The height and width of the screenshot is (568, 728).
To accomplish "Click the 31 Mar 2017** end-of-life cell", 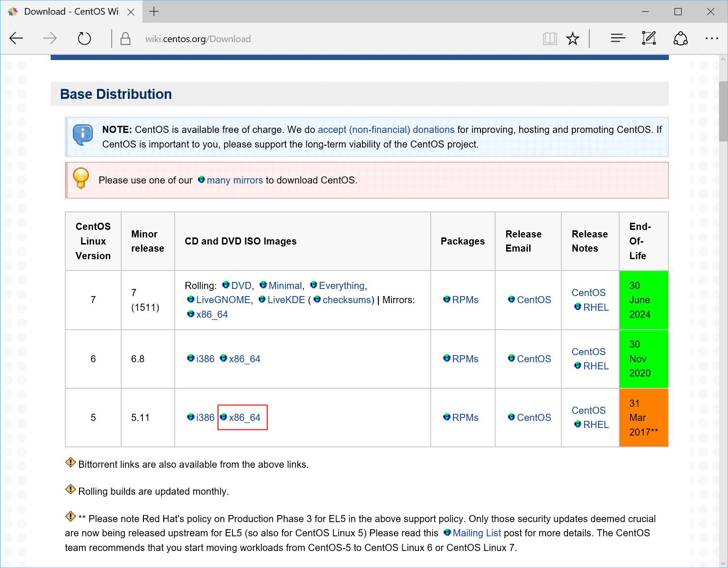I will tap(644, 418).
